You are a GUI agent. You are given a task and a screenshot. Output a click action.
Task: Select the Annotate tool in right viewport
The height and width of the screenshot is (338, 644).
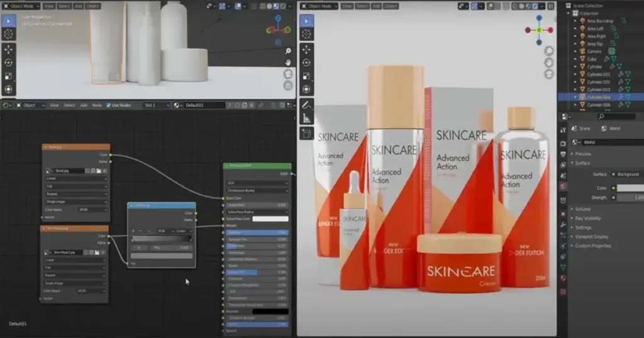[306, 105]
